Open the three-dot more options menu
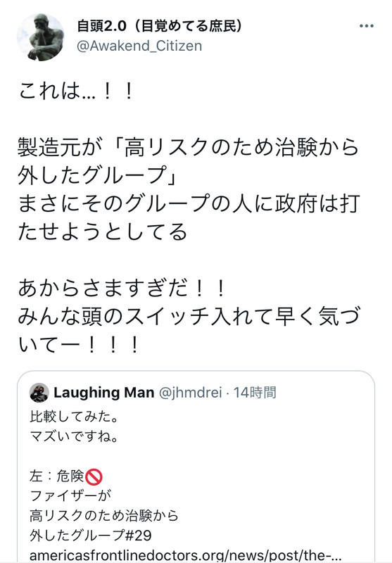Image resolution: width=392 pixels, height=563 pixels. click(366, 26)
